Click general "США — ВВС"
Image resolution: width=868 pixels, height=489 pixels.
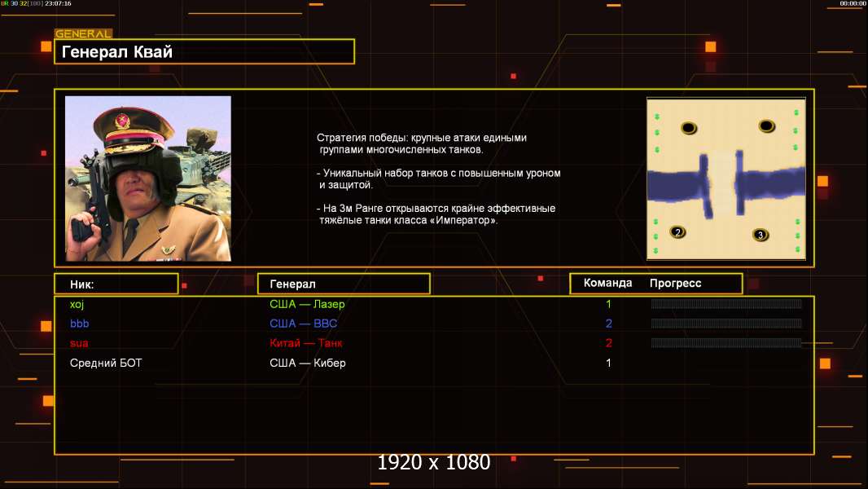[304, 324]
